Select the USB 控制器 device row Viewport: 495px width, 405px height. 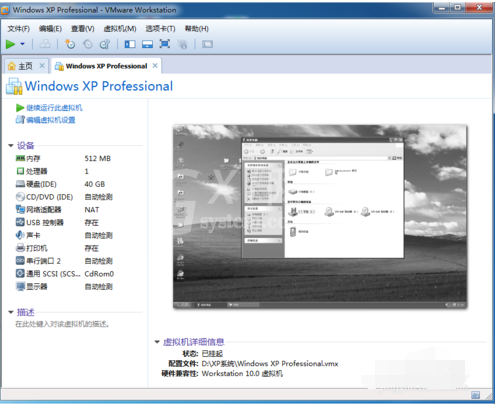(x=64, y=223)
